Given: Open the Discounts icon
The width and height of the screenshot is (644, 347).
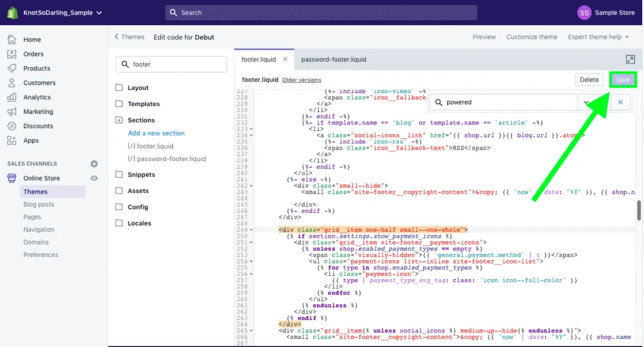Looking at the screenshot, I should coord(12,126).
